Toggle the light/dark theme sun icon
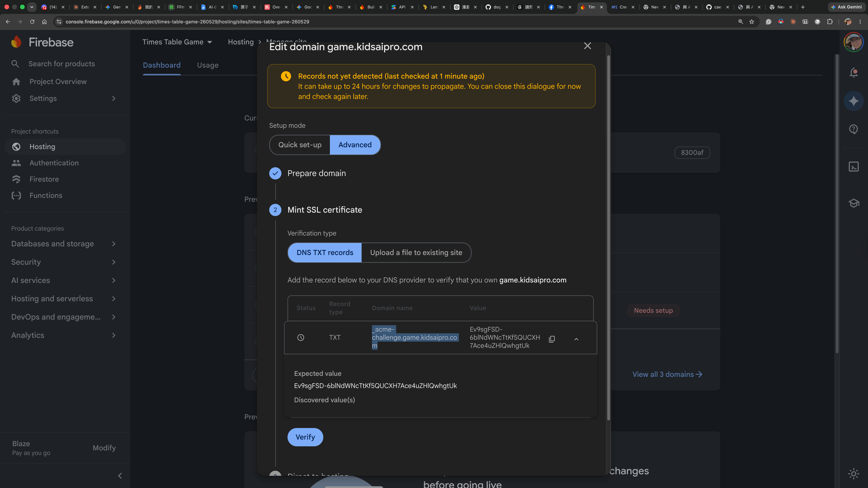Screen dimensions: 868x488 point(854,474)
